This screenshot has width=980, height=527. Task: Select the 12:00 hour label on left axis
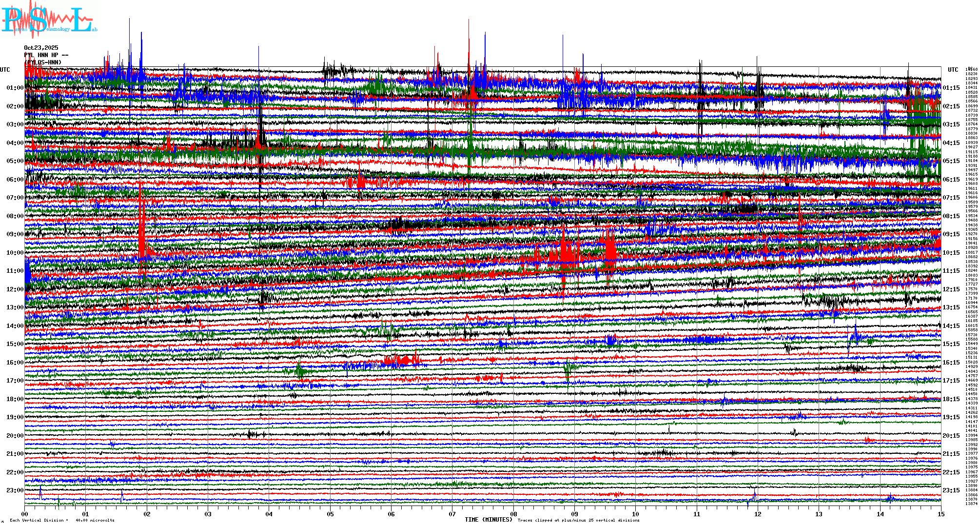15,289
